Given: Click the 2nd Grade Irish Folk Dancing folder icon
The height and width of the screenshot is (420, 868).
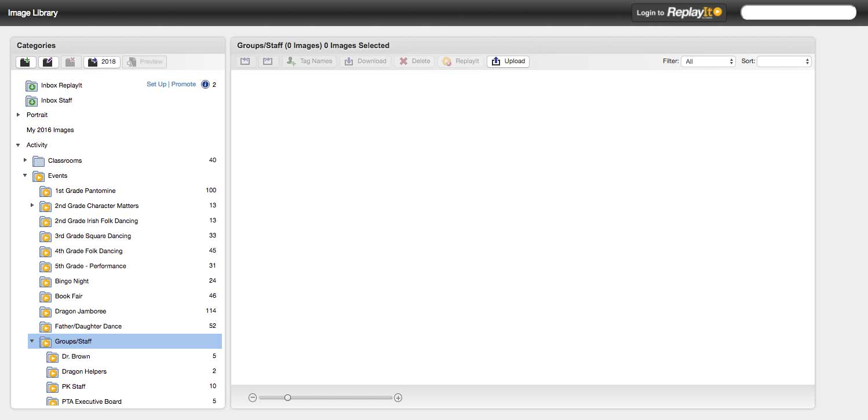Looking at the screenshot, I should coord(46,221).
